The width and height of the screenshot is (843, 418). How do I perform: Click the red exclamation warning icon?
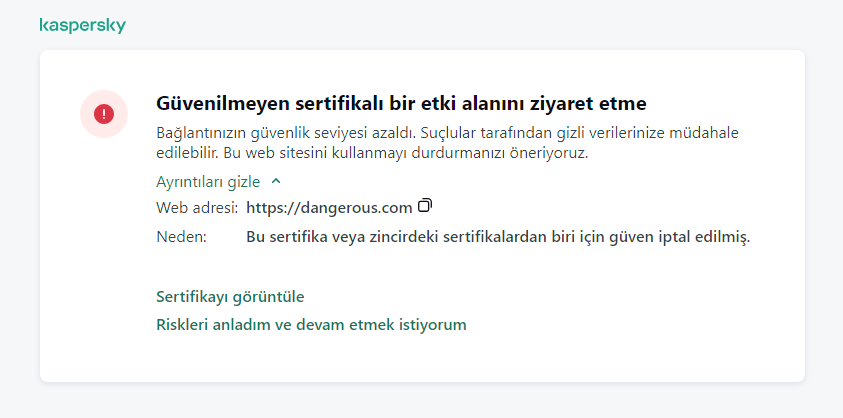click(x=104, y=114)
